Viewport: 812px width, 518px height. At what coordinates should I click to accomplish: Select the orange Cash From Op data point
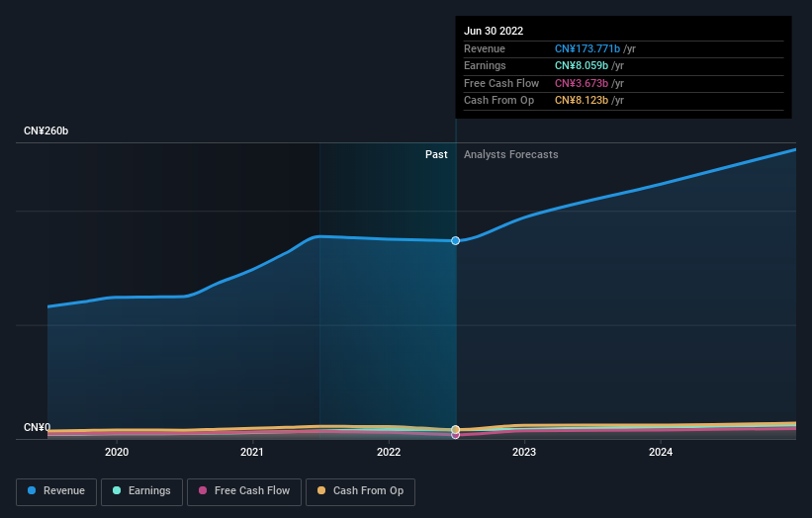[455, 429]
